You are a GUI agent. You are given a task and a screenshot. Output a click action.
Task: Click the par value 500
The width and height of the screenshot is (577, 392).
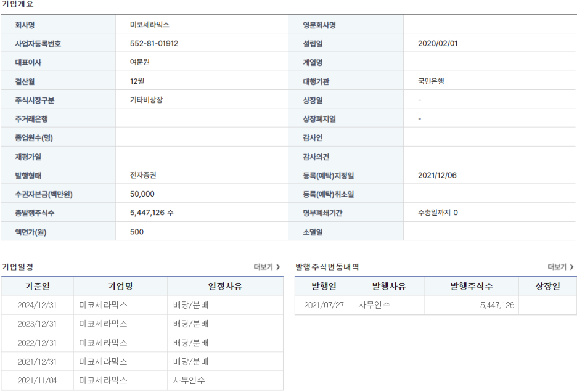coord(136,232)
